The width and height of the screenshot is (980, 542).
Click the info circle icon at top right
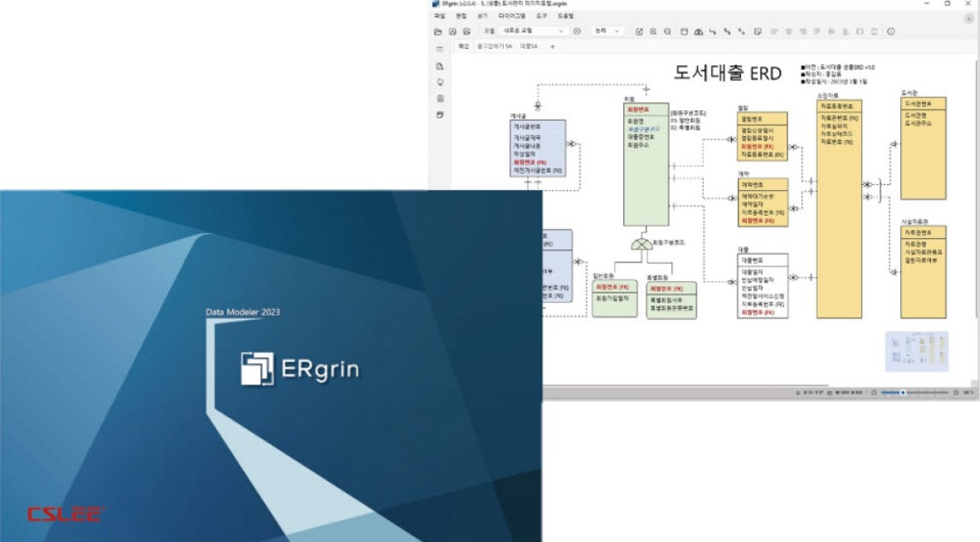(969, 19)
